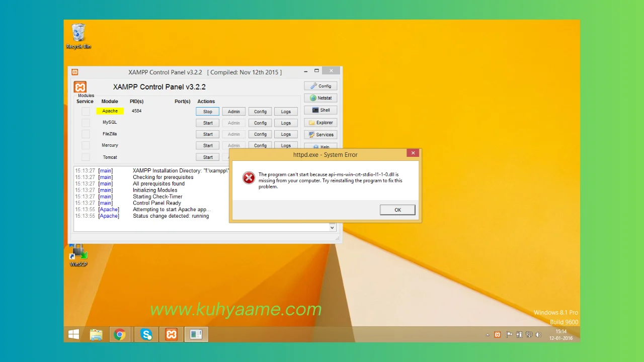The image size is (644, 362).
Task: Toggle the FileZilla service checkbox
Action: [x=86, y=134]
